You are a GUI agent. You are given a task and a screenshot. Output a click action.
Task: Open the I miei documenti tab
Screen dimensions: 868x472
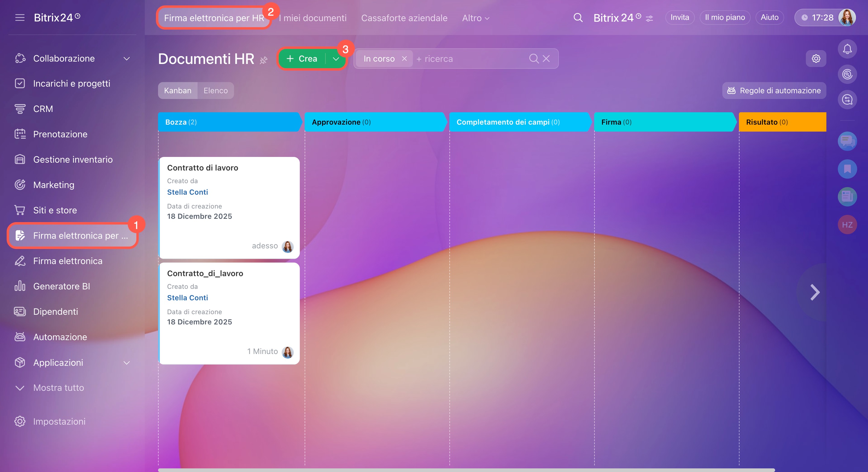click(x=312, y=18)
